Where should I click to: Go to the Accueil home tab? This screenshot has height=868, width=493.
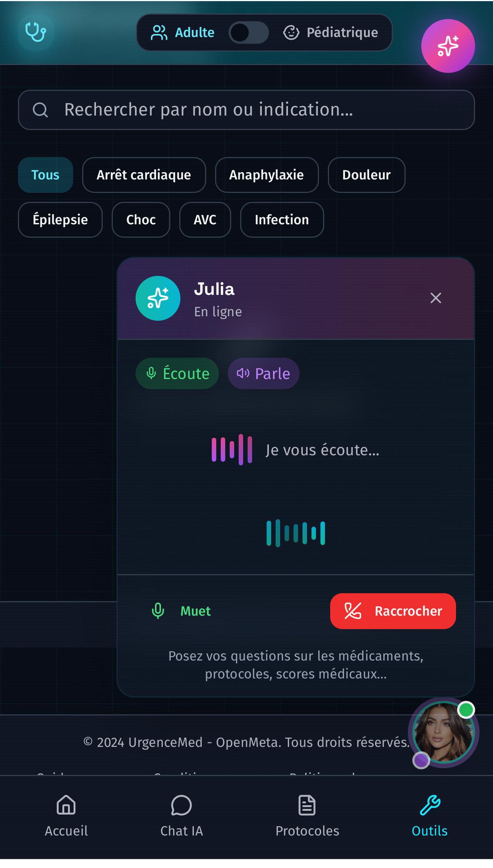(66, 816)
